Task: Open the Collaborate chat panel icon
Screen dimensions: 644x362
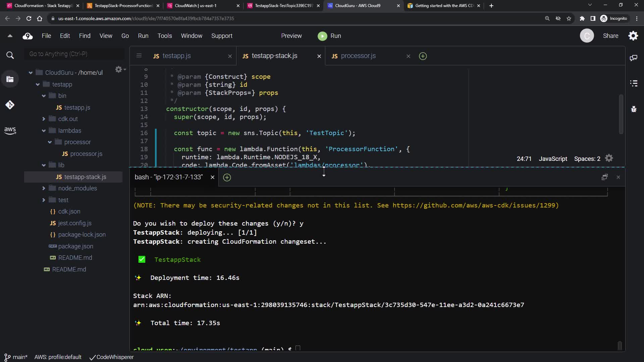Action: coord(634,58)
